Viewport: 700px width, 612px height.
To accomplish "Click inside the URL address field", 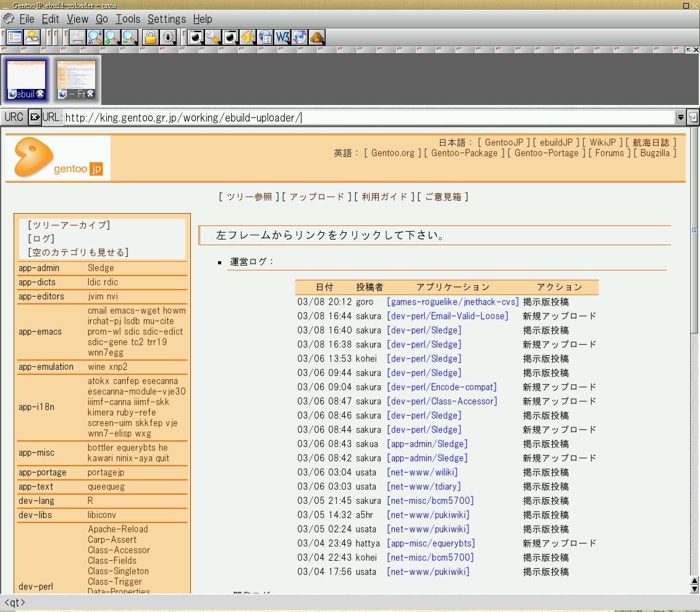I will pyautogui.click(x=369, y=117).
